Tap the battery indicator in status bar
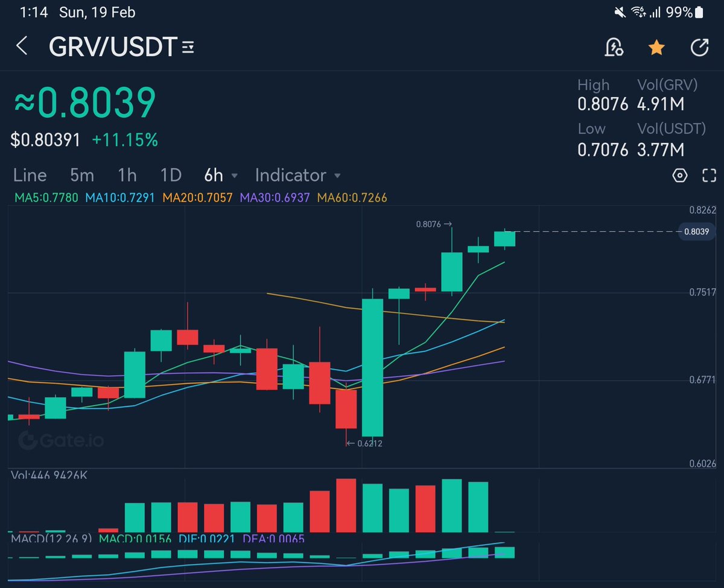 point(699,11)
